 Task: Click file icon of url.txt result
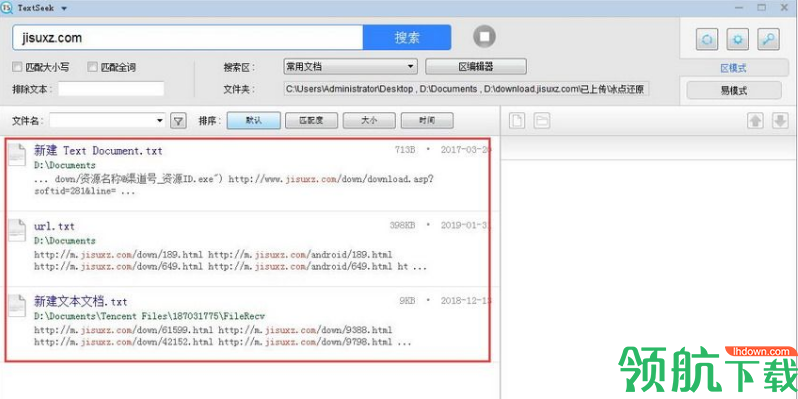pos(17,230)
